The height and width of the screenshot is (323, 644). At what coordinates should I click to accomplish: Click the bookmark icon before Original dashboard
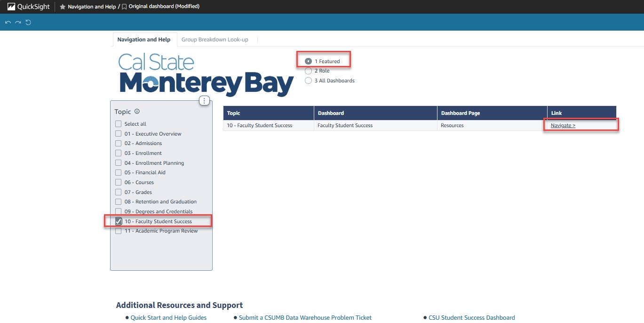(124, 7)
